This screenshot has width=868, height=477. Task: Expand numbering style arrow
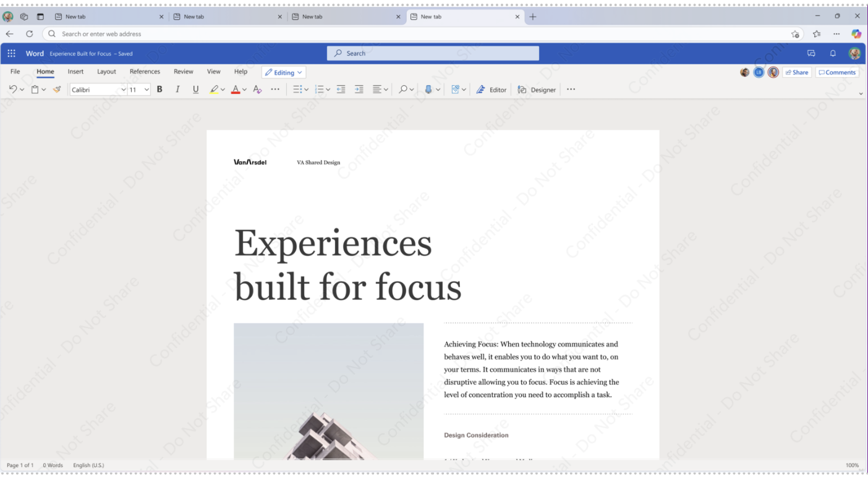click(328, 90)
